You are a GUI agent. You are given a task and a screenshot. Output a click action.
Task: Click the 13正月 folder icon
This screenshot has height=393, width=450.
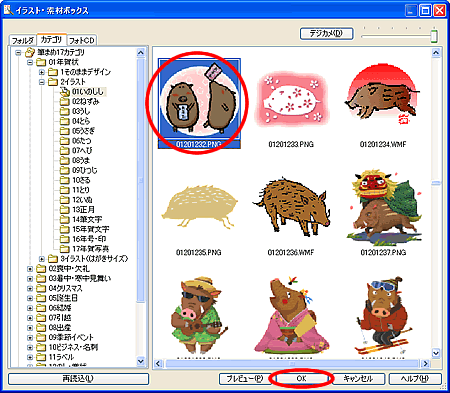[65, 210]
